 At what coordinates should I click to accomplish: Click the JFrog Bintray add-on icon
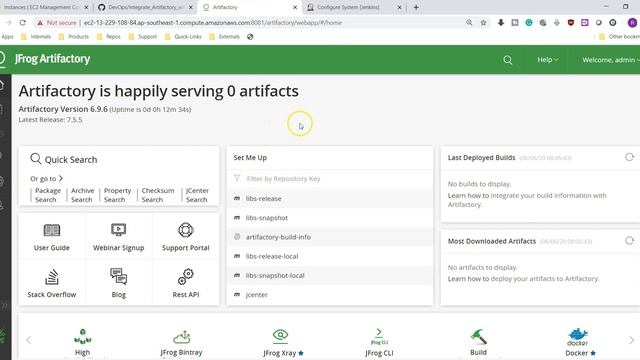tap(181, 337)
